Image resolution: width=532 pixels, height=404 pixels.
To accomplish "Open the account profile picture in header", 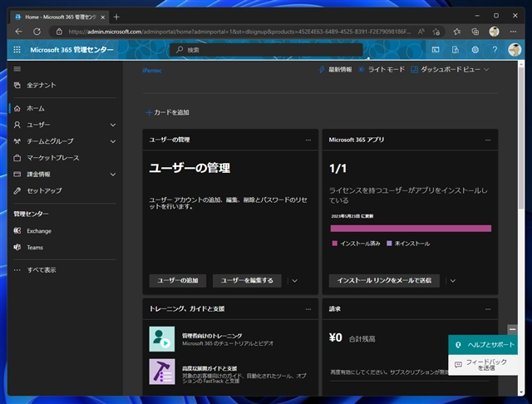I will 515,50.
